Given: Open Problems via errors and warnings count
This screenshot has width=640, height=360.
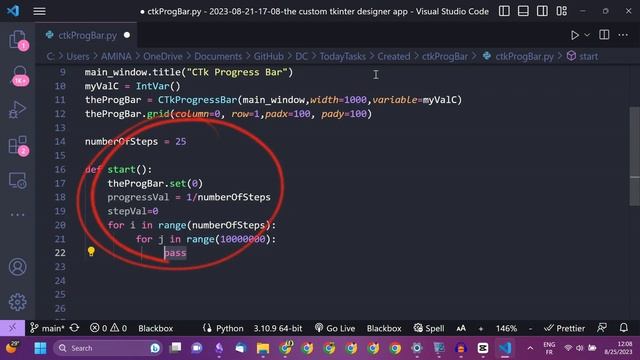Looking at the screenshot, I should click(108, 328).
